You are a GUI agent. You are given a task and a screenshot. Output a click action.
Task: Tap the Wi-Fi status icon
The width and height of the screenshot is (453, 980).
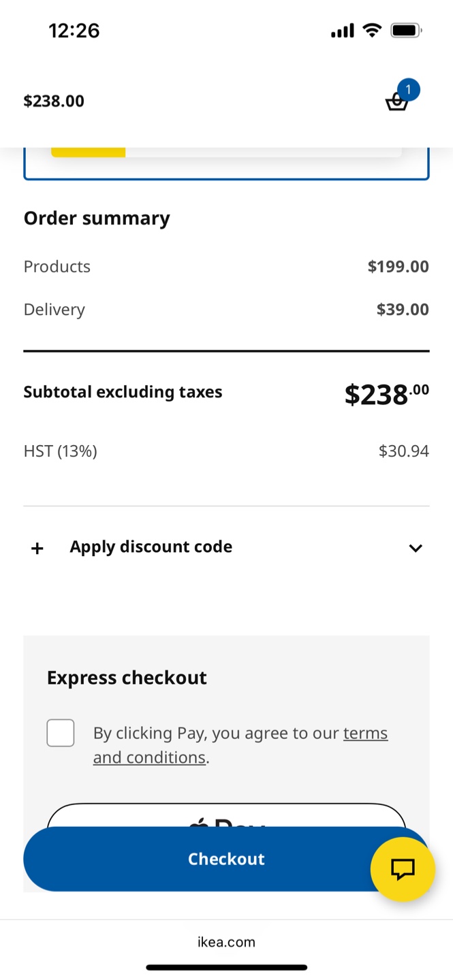(x=372, y=30)
